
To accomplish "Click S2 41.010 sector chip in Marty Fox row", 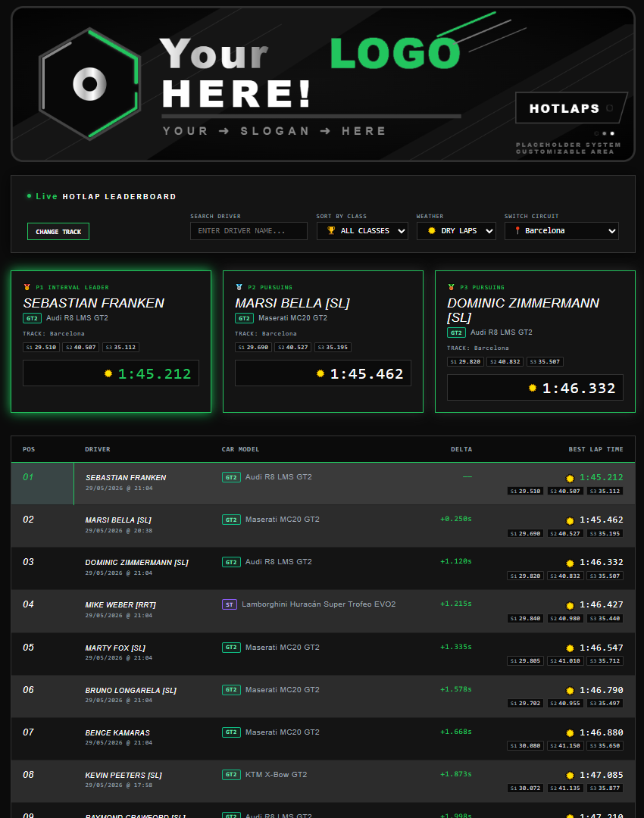I will point(565,661).
